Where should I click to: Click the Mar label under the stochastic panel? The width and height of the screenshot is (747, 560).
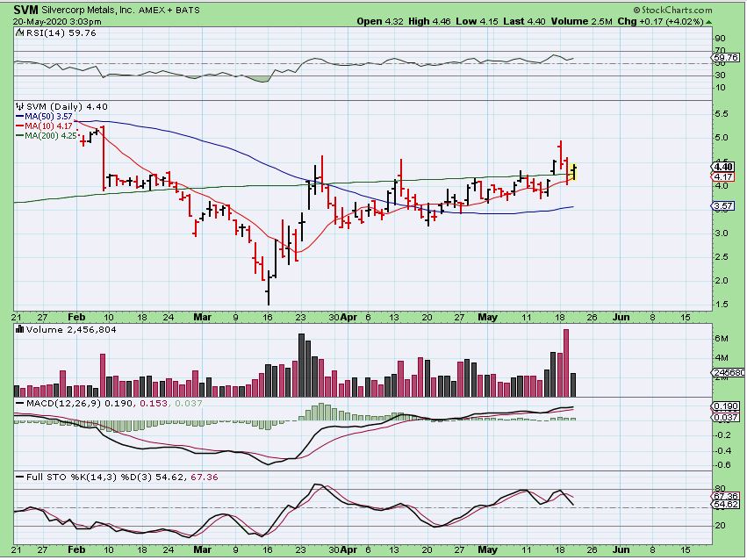point(203,549)
